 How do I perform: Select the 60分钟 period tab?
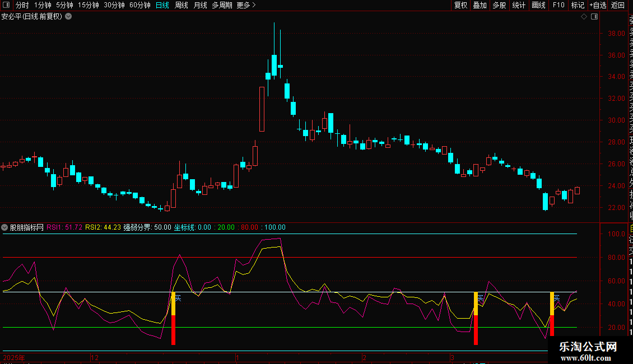140,5
